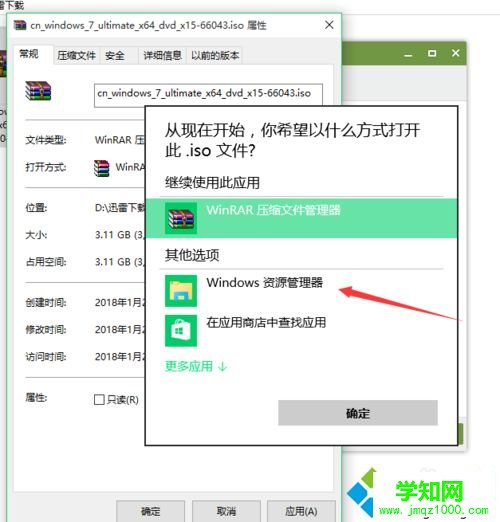Click the 3.11 GB 大小 value
This screenshot has width=500, height=522.
120,235
